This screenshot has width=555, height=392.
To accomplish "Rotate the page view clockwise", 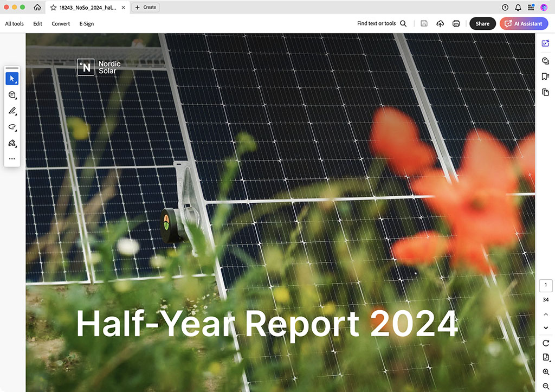I will [546, 343].
